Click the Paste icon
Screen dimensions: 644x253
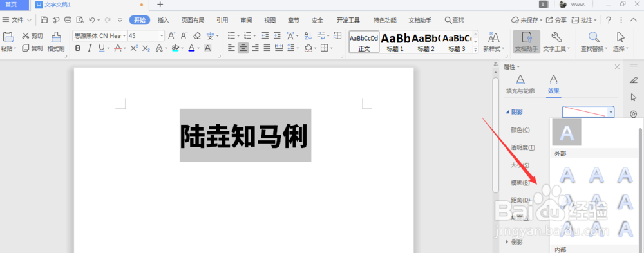tap(8, 37)
